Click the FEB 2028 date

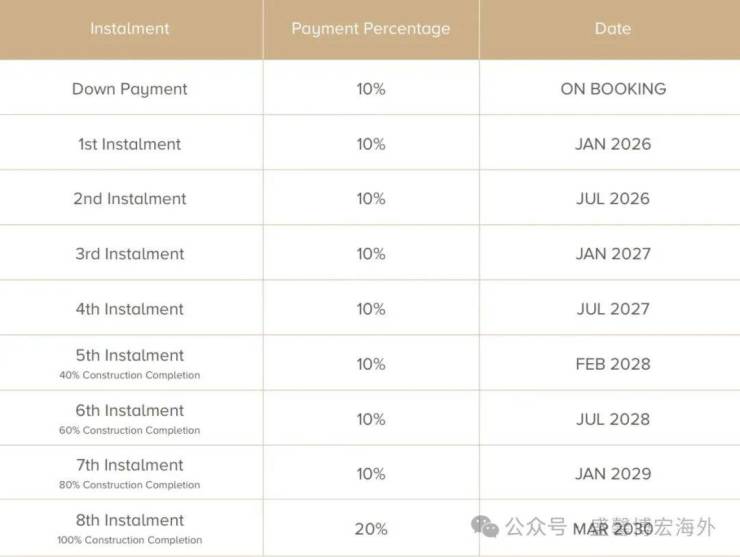613,364
